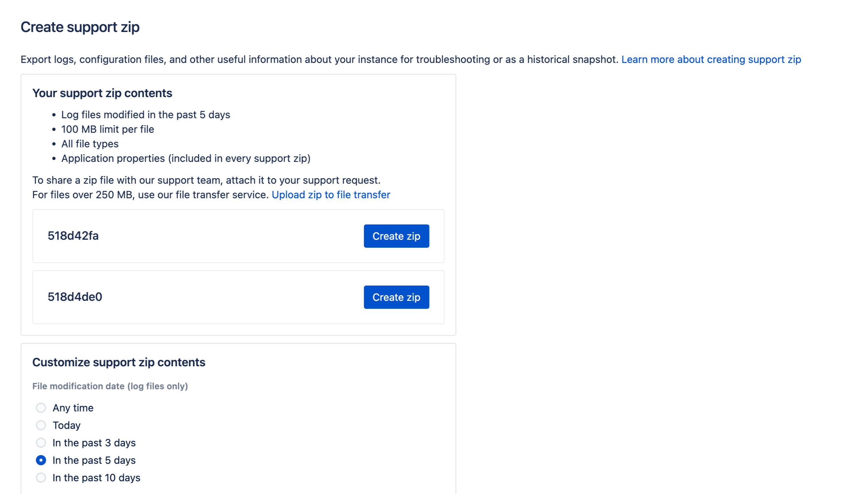Click the Your support zip contents heading
Screen dimensions: 868x494
102,93
